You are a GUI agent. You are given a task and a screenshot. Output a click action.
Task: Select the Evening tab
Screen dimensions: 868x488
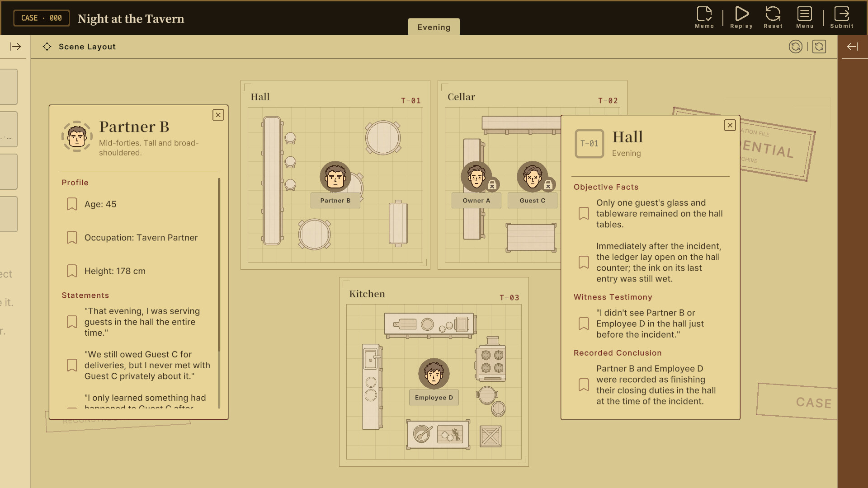click(434, 27)
